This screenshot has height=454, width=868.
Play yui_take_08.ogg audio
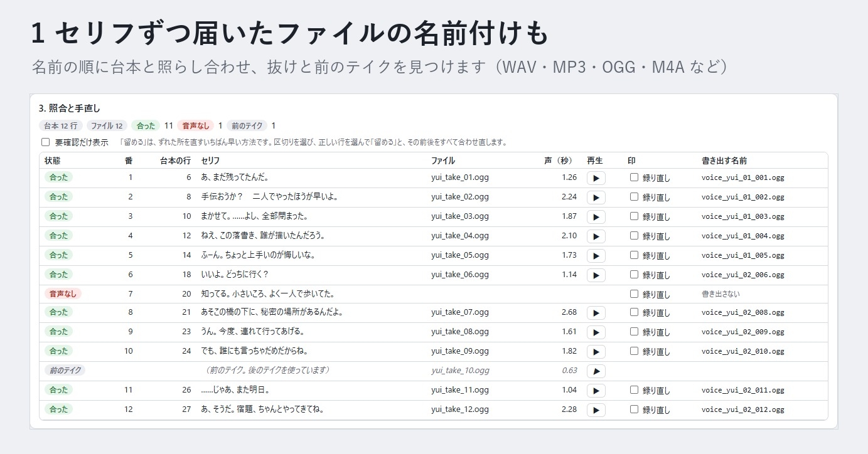point(596,332)
